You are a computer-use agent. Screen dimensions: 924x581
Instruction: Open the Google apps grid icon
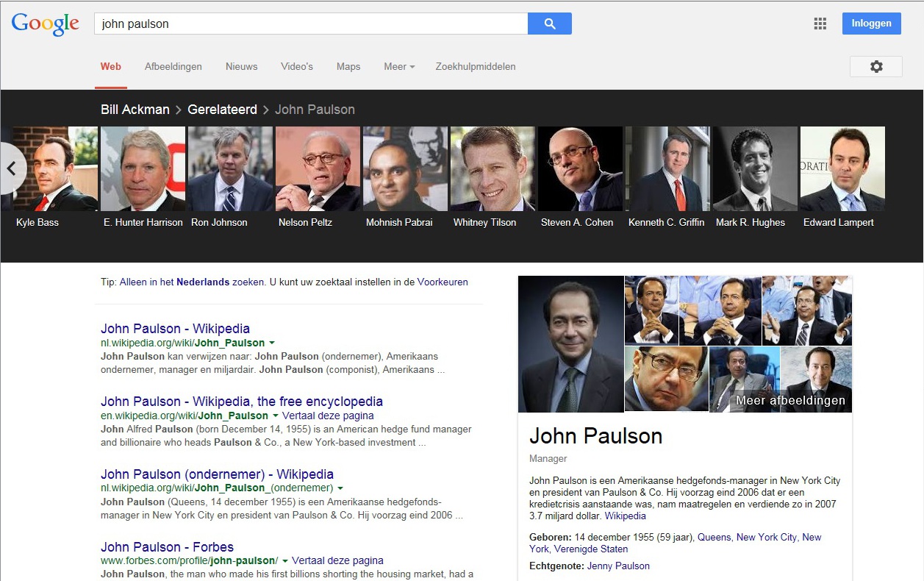(820, 24)
